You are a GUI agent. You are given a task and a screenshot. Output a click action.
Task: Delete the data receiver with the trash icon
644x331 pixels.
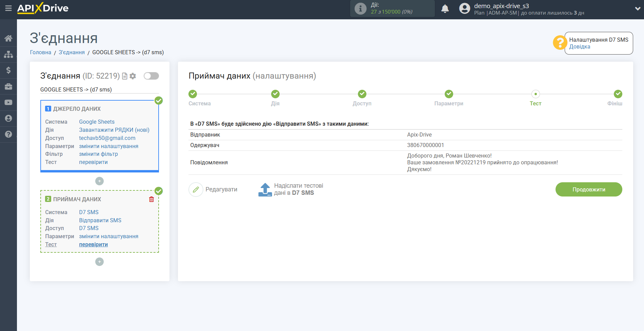click(x=152, y=199)
